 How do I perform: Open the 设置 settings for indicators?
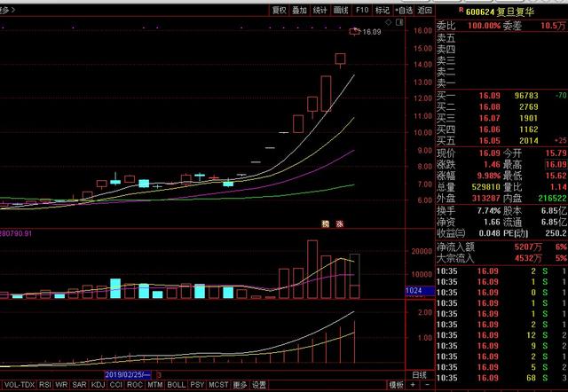pyautogui.click(x=258, y=386)
